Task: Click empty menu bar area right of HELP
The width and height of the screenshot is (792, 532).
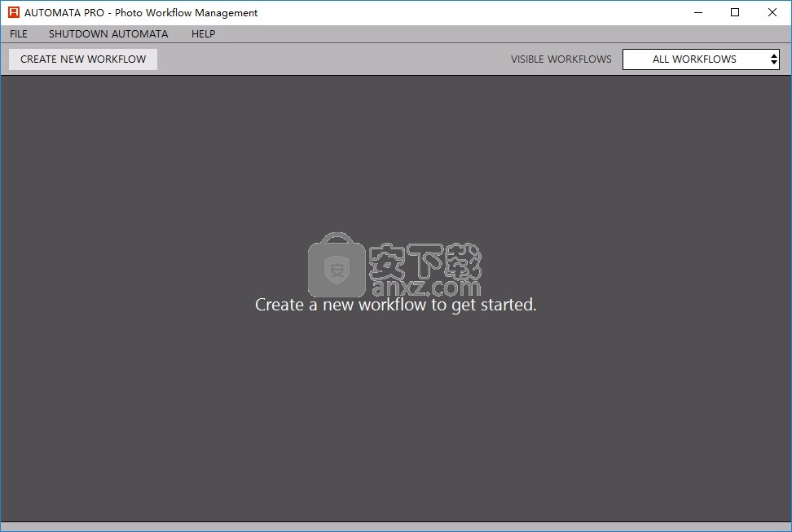Action: (x=489, y=34)
